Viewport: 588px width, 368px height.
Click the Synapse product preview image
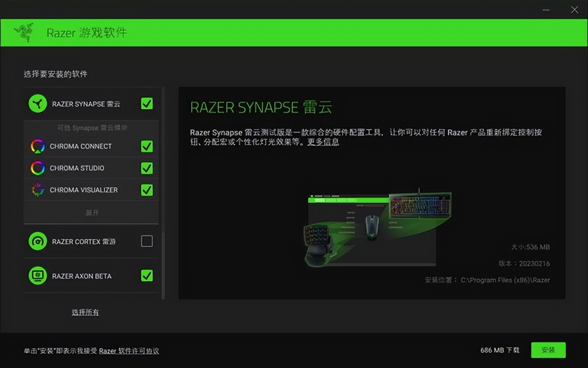click(378, 228)
